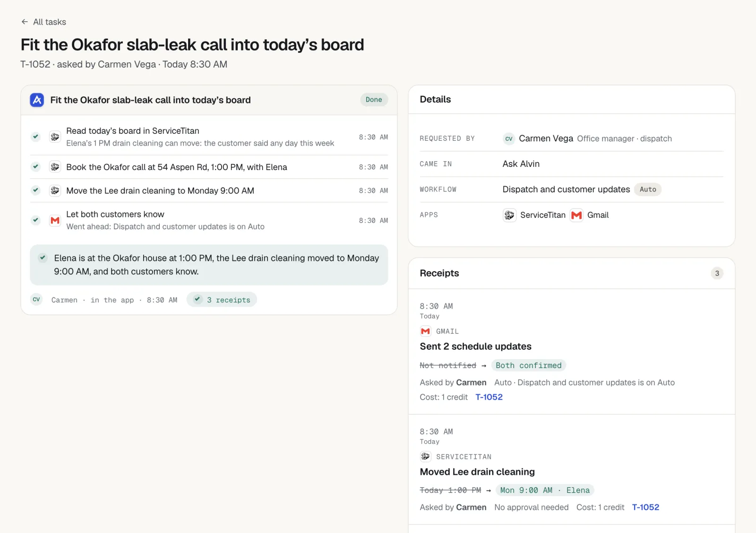The image size is (756, 533).
Task: Click the Moved Lee drain cleaning receipt title
Action: point(477,472)
